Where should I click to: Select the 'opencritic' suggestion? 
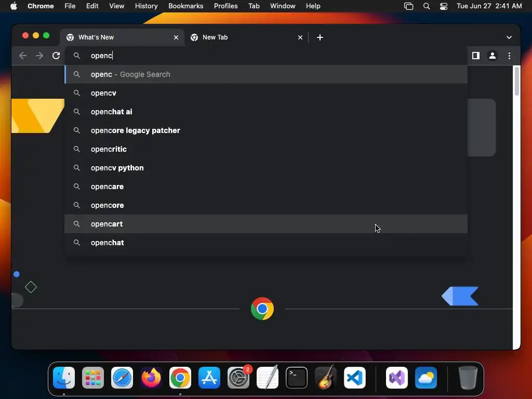click(x=266, y=149)
